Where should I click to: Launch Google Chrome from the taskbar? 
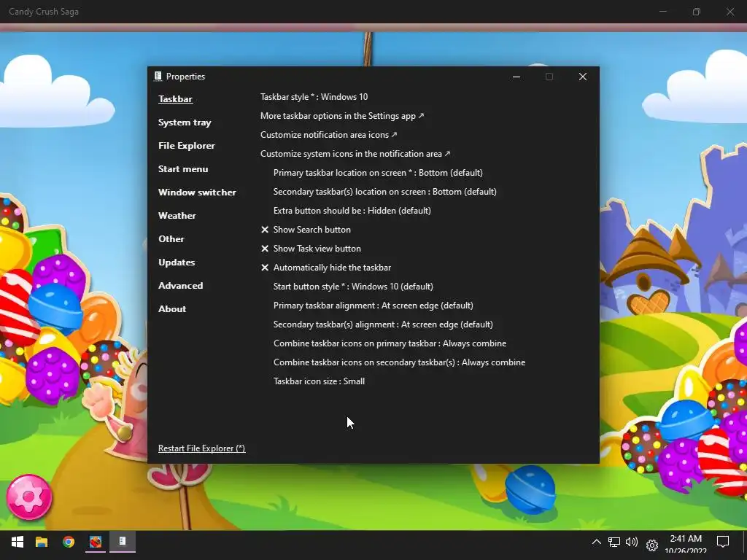pyautogui.click(x=69, y=542)
